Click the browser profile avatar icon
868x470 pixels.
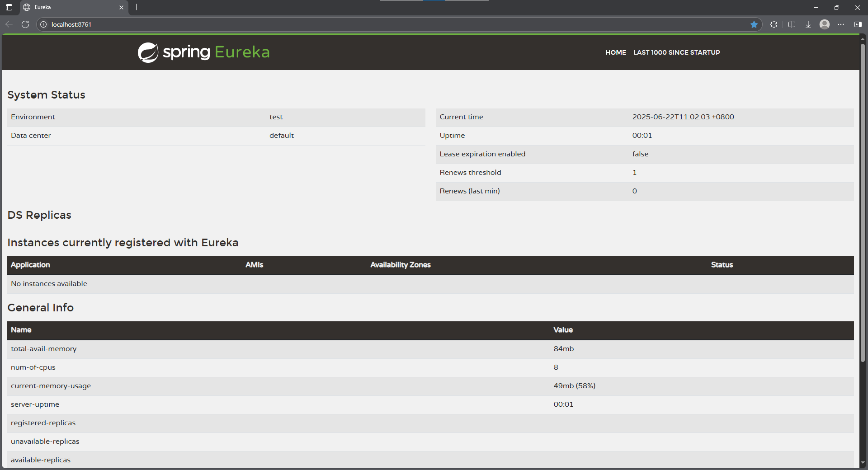[825, 24]
